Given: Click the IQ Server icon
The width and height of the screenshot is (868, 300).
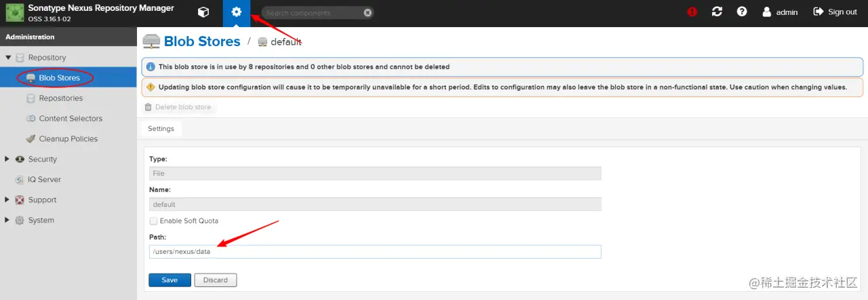Looking at the screenshot, I should 20,180.
